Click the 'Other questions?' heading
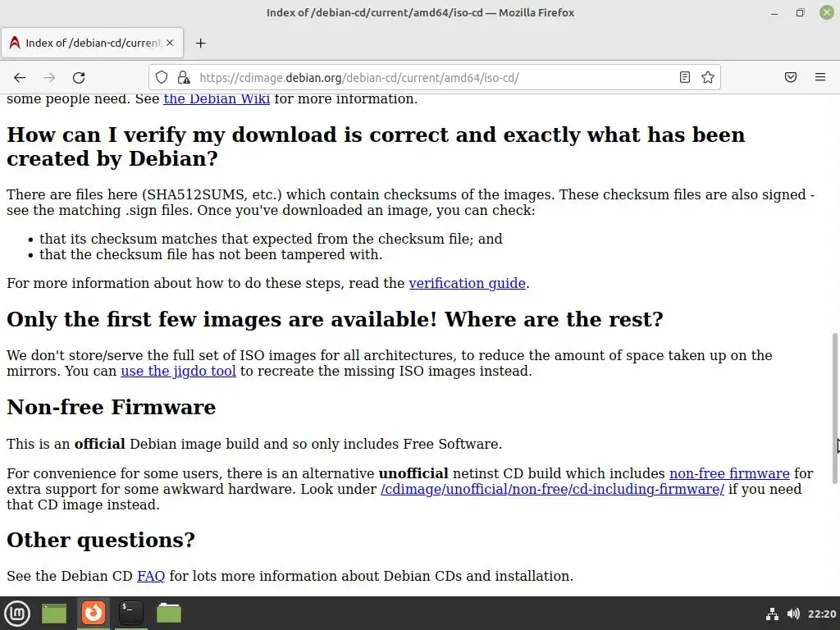The image size is (840, 630). 101,540
